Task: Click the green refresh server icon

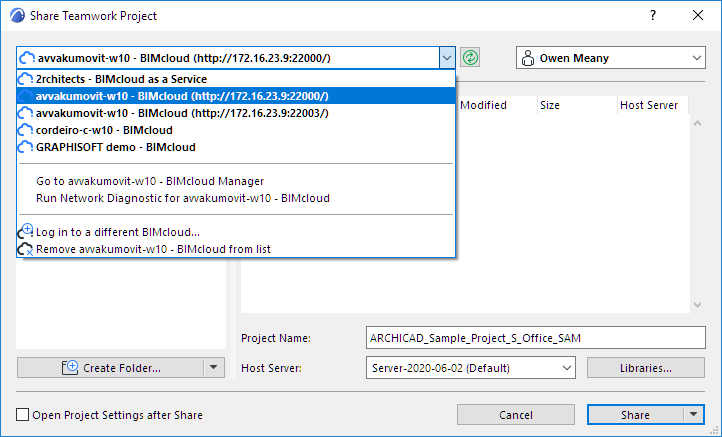Action: pos(470,58)
